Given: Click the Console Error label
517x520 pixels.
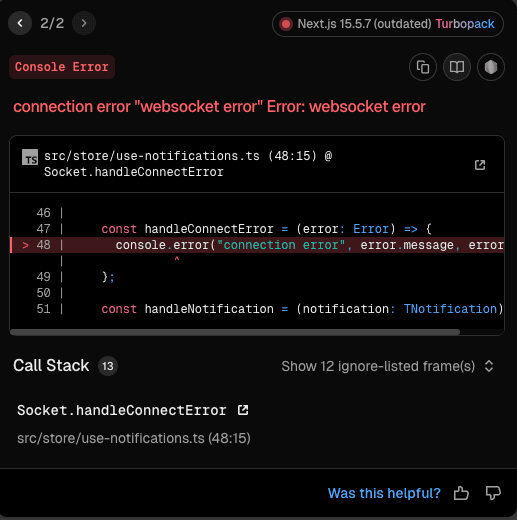Looking at the screenshot, I should (62, 67).
